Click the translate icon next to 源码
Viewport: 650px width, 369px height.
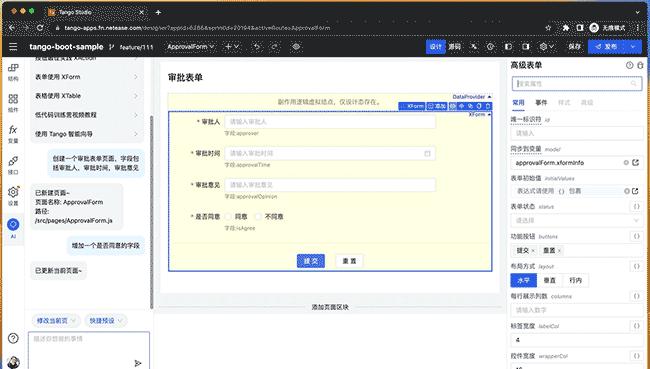474,47
